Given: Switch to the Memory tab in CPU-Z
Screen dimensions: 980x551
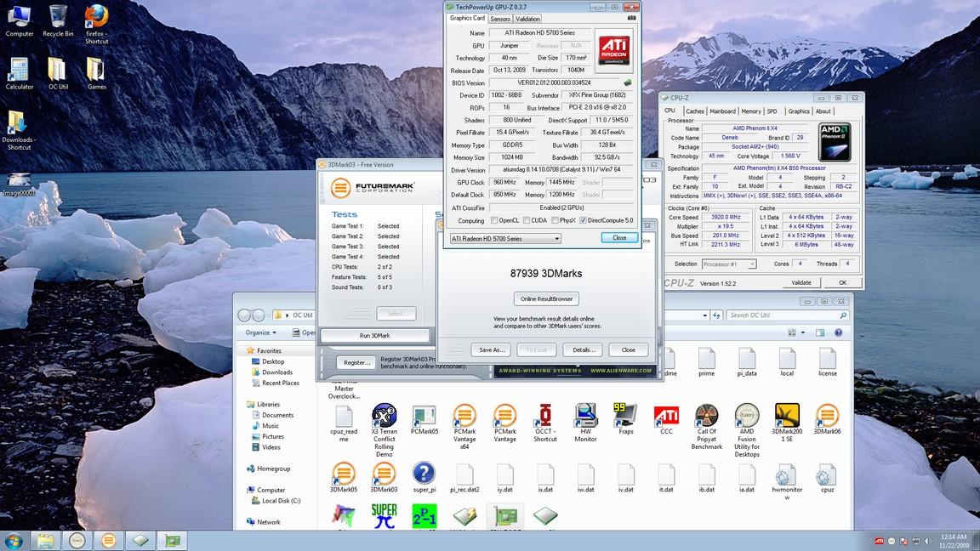Looking at the screenshot, I should coord(750,111).
